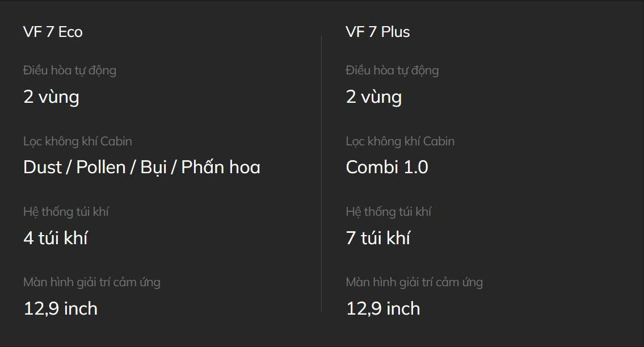Select the VF 7 Eco heading

53,32
